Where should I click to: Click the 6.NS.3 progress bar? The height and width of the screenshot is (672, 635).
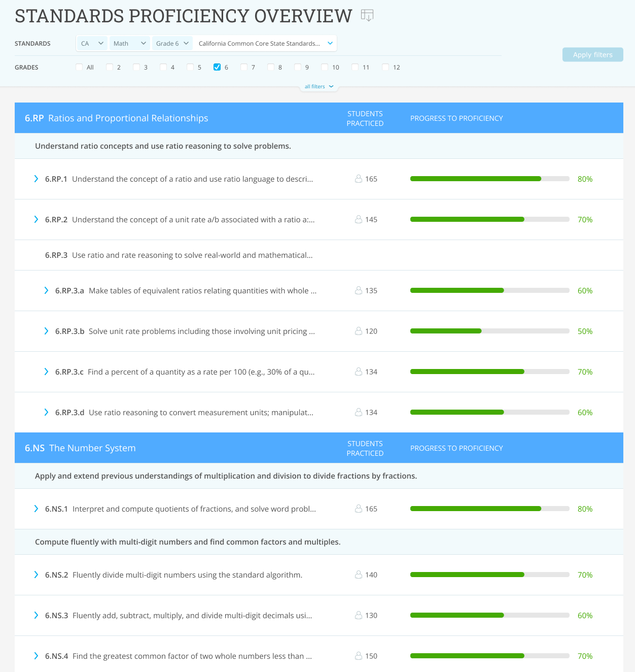490,615
